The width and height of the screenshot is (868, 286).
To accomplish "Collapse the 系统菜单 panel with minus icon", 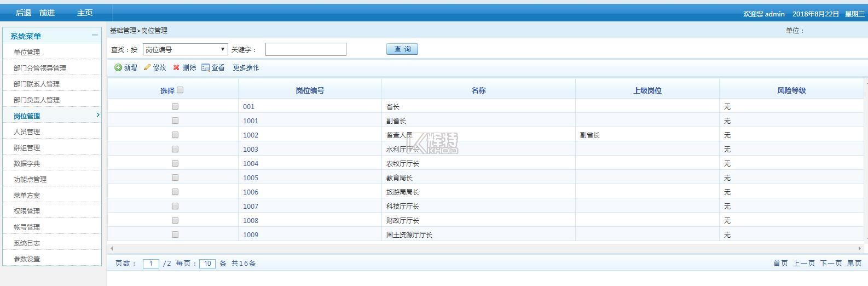I will pyautogui.click(x=95, y=35).
